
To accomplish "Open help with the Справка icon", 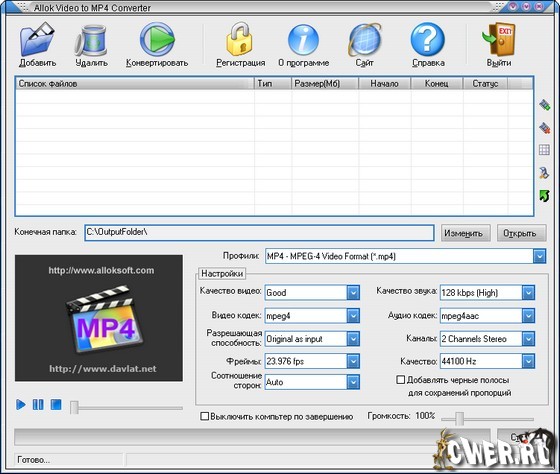I will 428,39.
